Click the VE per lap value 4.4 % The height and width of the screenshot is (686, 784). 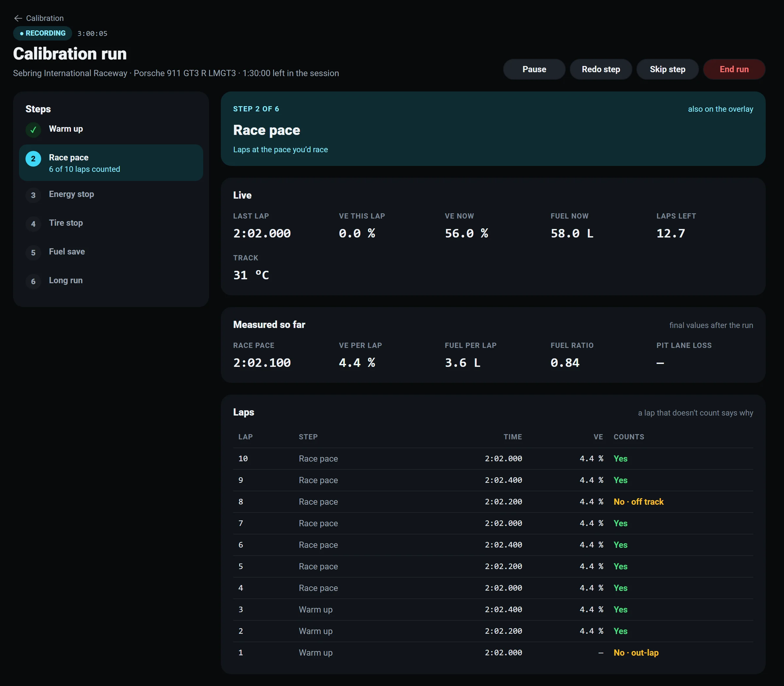357,363
